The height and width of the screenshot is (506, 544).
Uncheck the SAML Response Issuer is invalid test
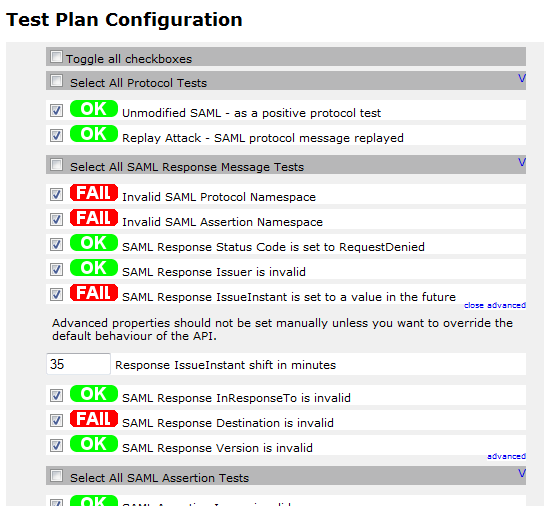click(x=56, y=269)
